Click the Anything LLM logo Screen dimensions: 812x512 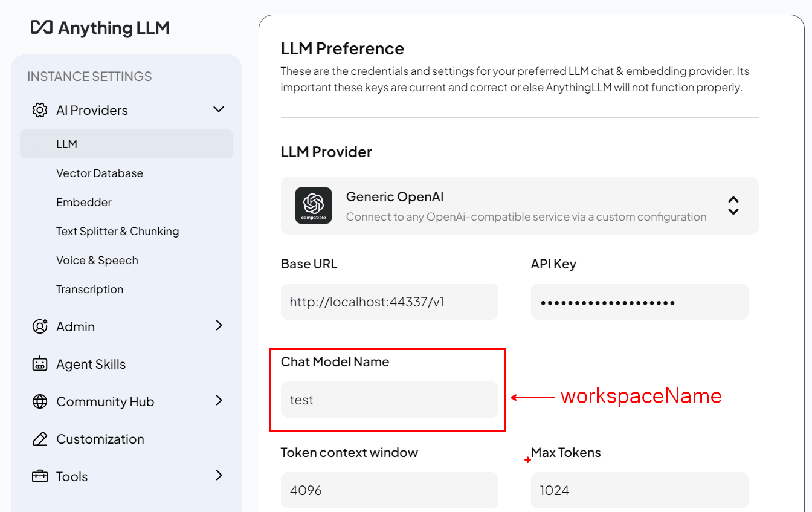(x=100, y=28)
